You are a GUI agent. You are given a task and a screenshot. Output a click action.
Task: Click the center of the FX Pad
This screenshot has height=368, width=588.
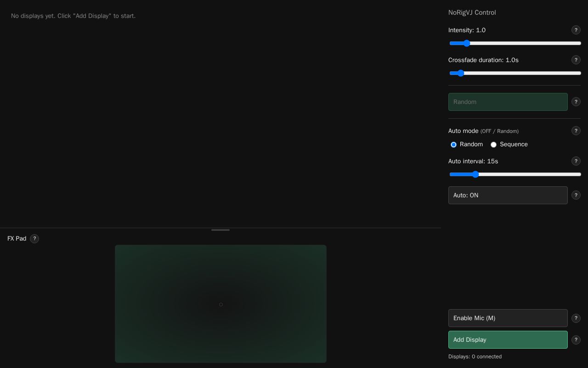(221, 304)
